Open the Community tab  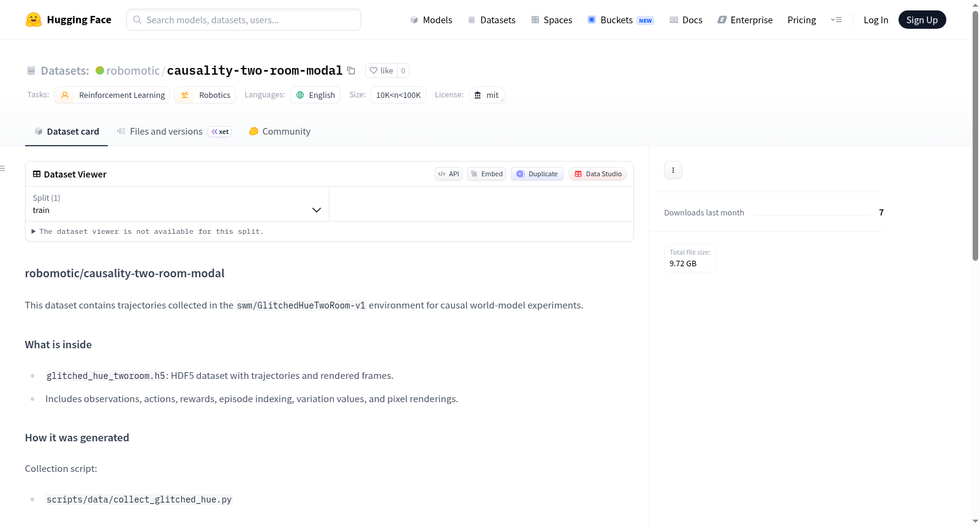click(279, 131)
